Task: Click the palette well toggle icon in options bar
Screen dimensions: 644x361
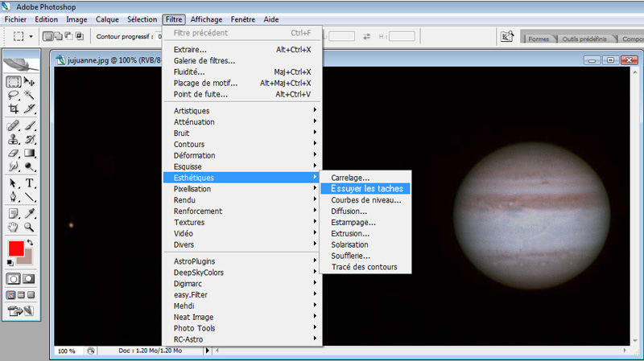Action: coord(507,36)
